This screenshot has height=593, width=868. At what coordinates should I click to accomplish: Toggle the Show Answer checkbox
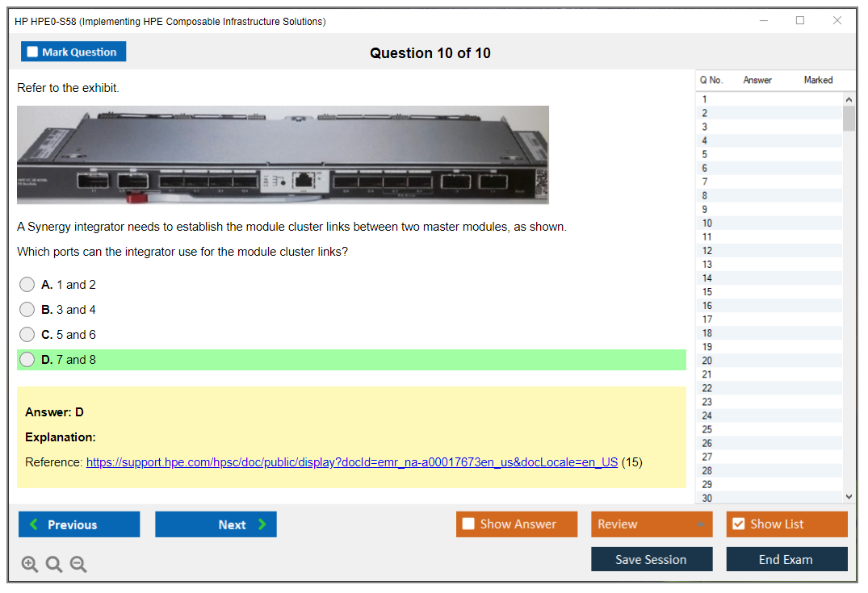click(468, 524)
